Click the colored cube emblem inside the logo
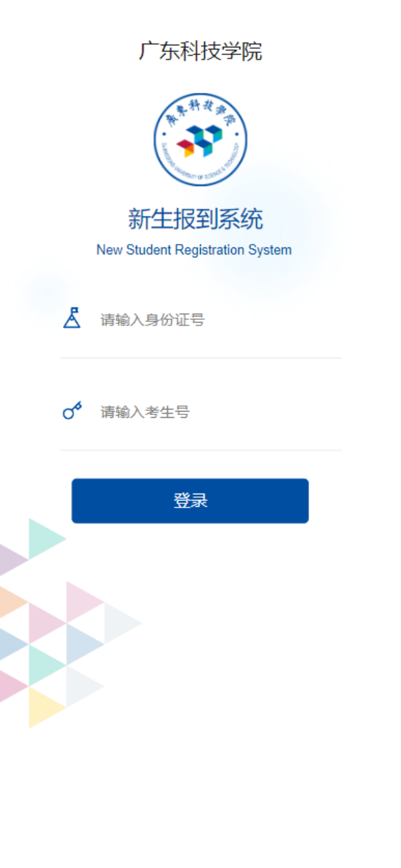The width and height of the screenshot is (401, 868). click(199, 141)
